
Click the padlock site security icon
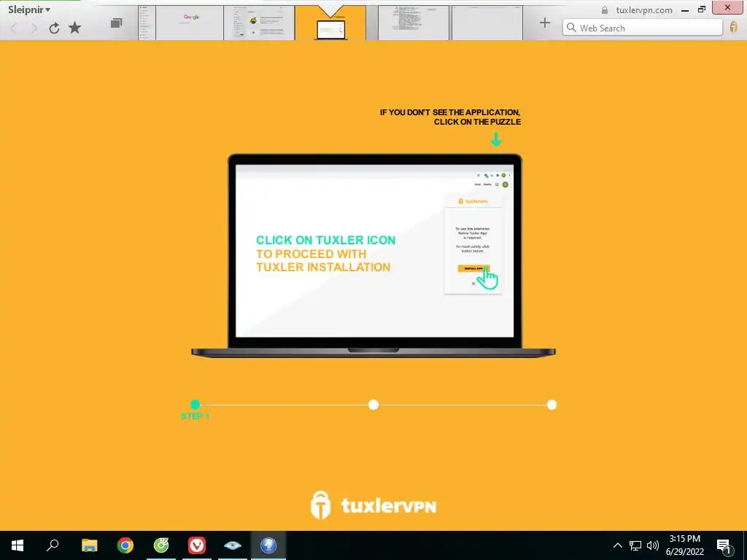point(605,10)
